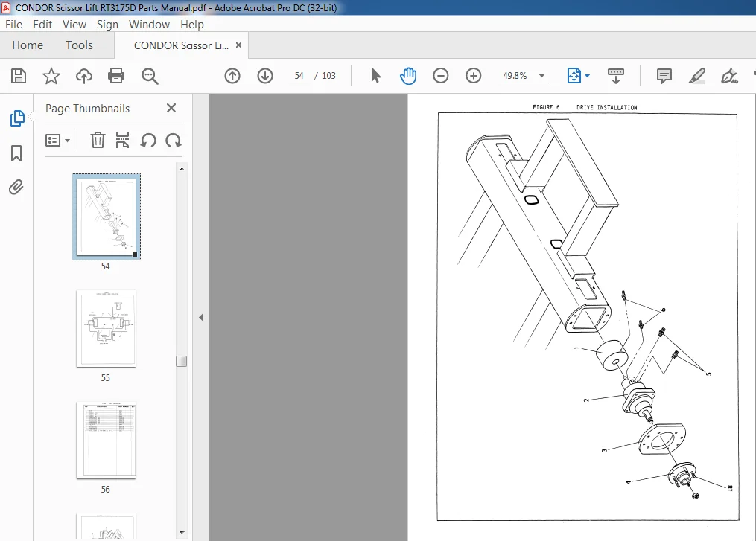Rotate page counterclockwise
The image size is (756, 541).
pos(148,140)
